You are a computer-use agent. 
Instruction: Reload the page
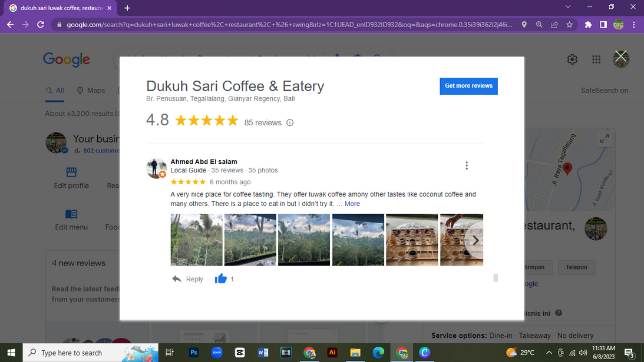(x=41, y=25)
